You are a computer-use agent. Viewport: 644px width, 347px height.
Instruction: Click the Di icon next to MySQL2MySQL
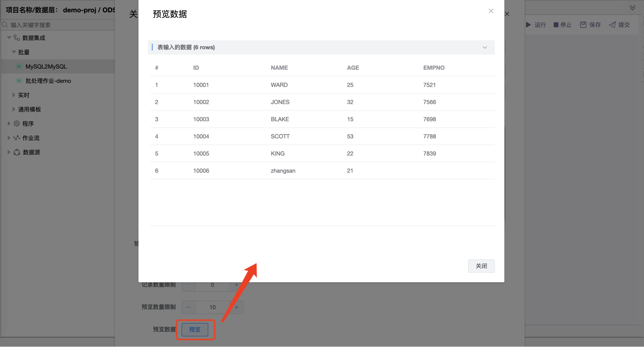pos(19,66)
